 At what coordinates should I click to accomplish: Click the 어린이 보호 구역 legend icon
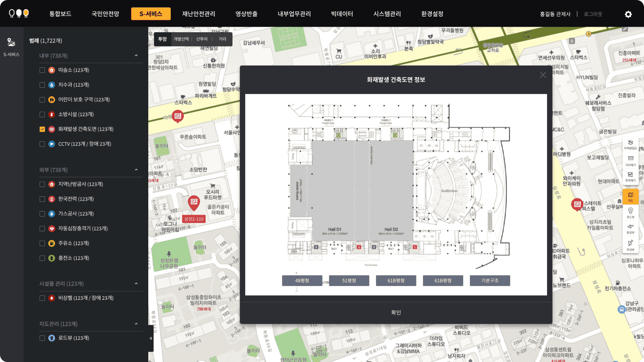52,100
